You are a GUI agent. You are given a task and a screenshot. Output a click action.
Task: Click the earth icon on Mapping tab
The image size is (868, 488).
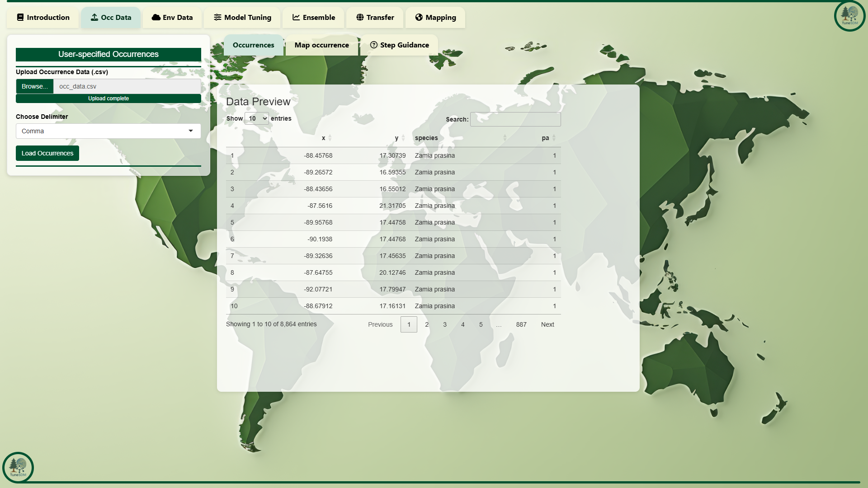coord(419,18)
